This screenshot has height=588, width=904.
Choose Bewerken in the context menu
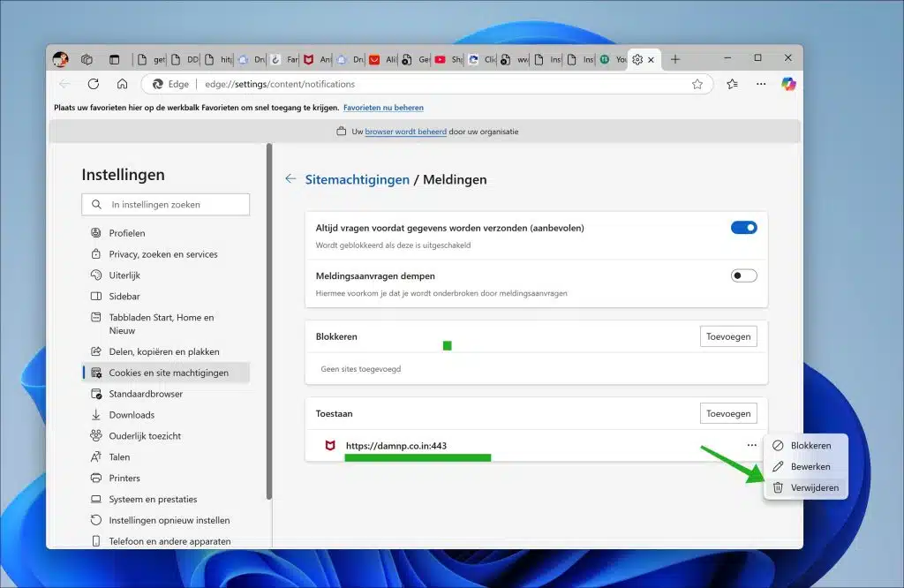(x=805, y=466)
